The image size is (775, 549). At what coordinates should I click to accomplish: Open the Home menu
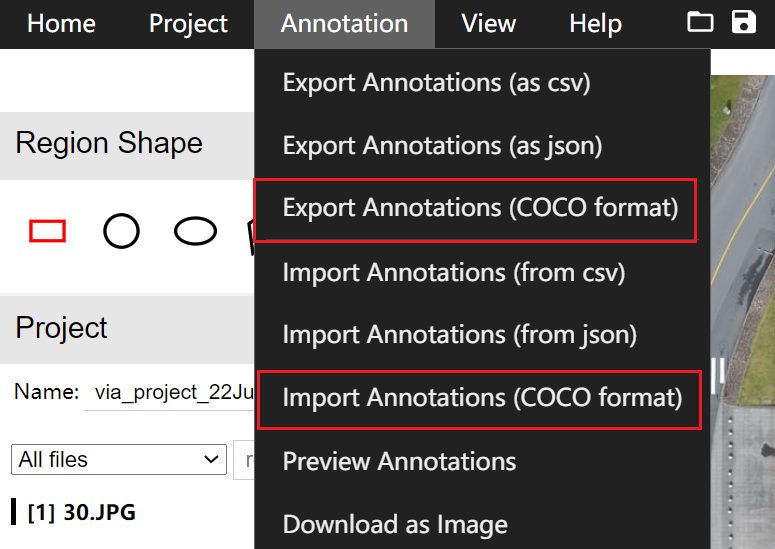point(61,23)
